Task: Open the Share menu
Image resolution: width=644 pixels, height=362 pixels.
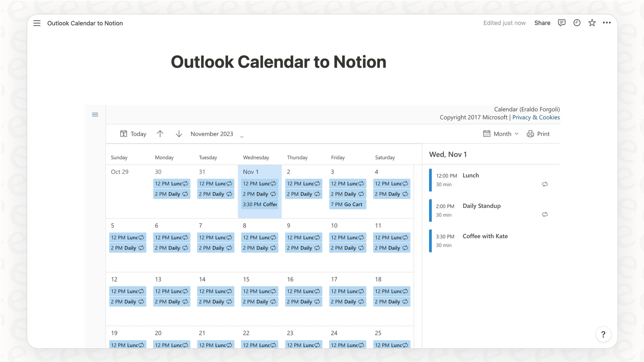Action: [x=542, y=23]
